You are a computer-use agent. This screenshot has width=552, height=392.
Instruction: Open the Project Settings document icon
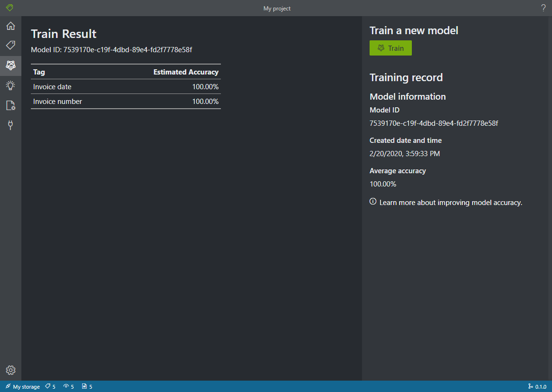point(10,105)
